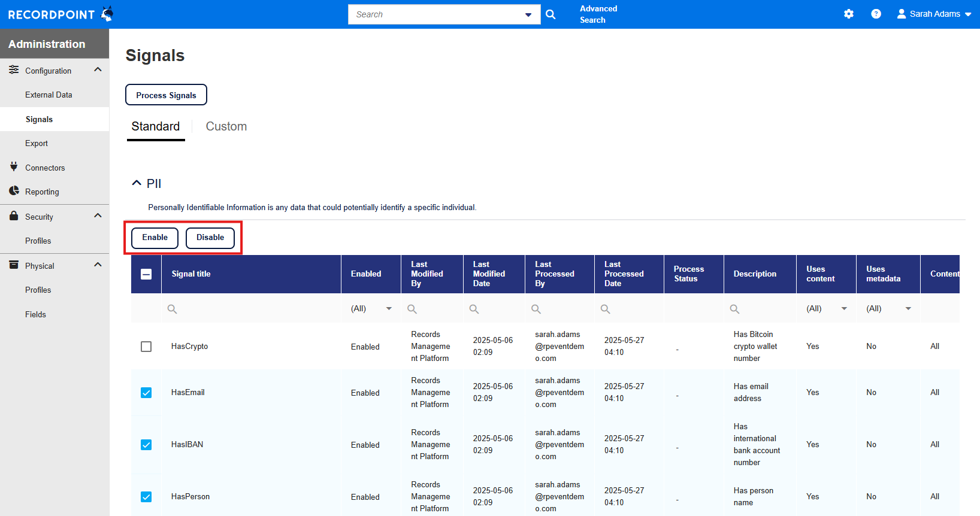Click the Signal title filter field

252,309
